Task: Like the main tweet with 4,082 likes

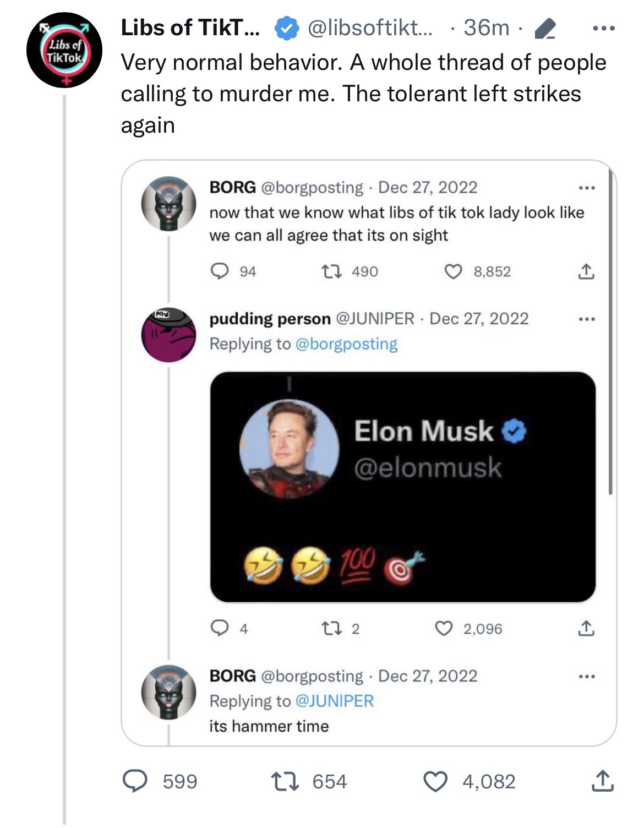Action: tap(435, 781)
